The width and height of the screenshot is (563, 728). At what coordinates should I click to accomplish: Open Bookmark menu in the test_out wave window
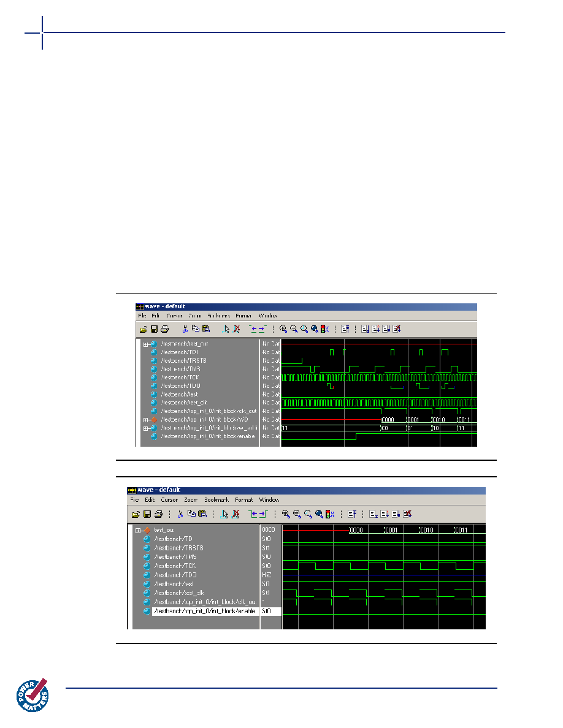216,500
